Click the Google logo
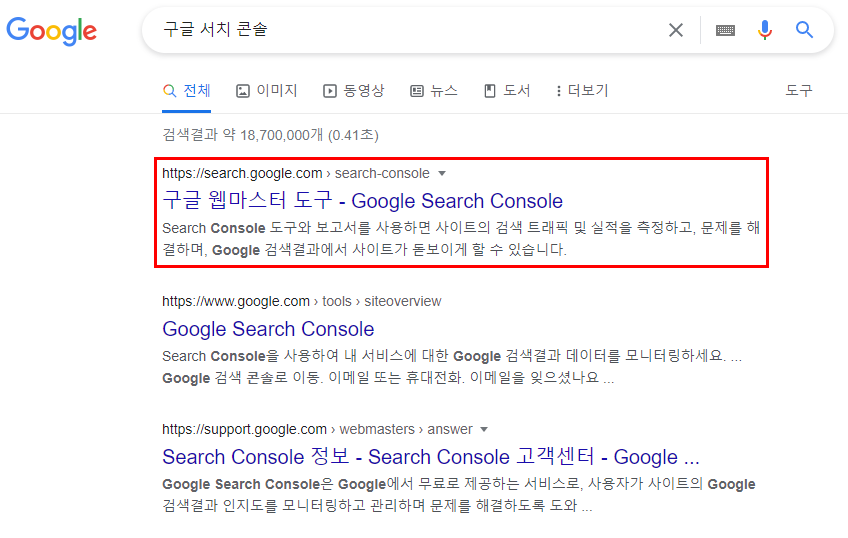The image size is (848, 538). [51, 31]
